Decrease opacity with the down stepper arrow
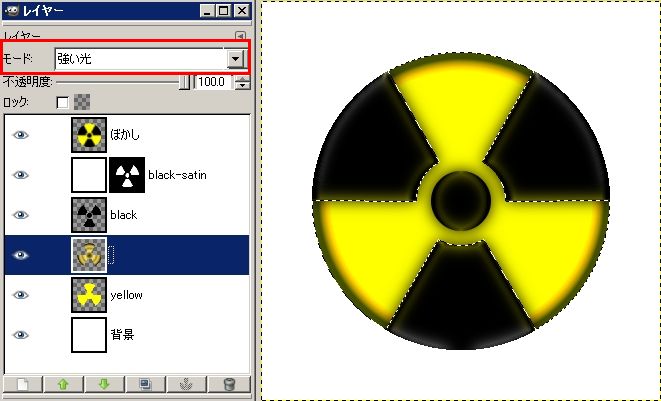The image size is (661, 401). point(242,86)
